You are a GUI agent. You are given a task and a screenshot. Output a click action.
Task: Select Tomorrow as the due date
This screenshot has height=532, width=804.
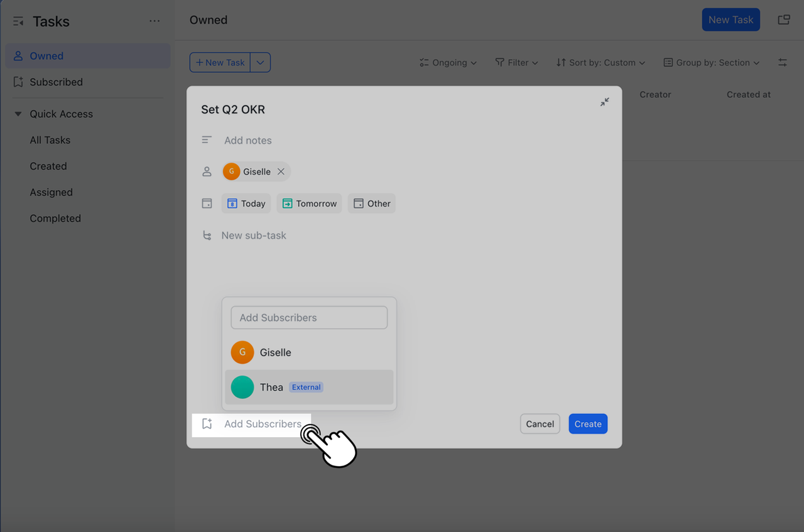[309, 203]
